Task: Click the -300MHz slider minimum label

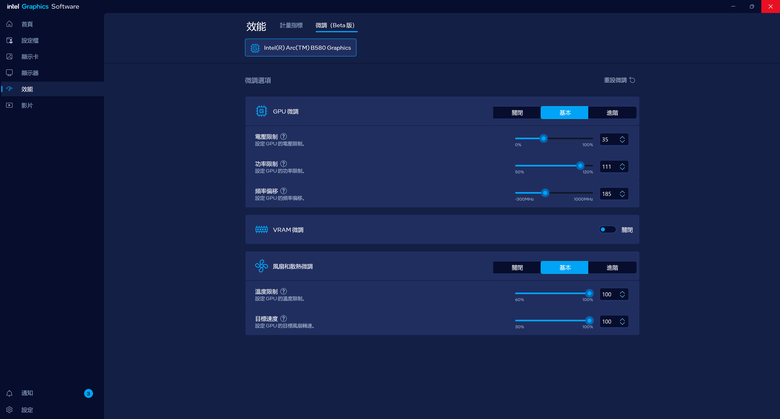Action: click(x=524, y=199)
